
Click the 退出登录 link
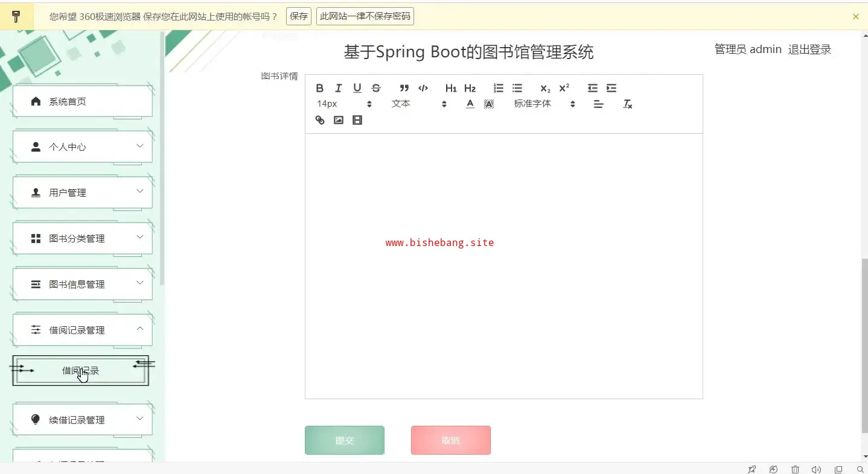tap(810, 49)
